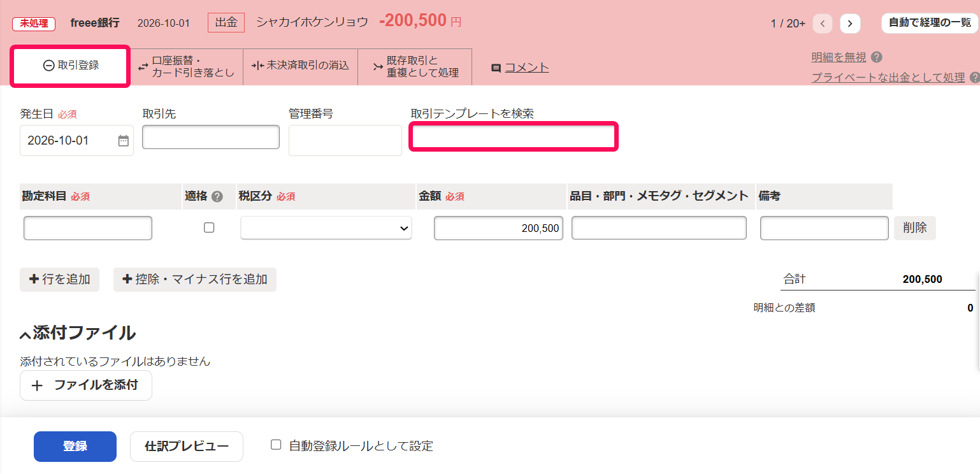Open the コメント link
The image size is (980, 474).
(527, 68)
